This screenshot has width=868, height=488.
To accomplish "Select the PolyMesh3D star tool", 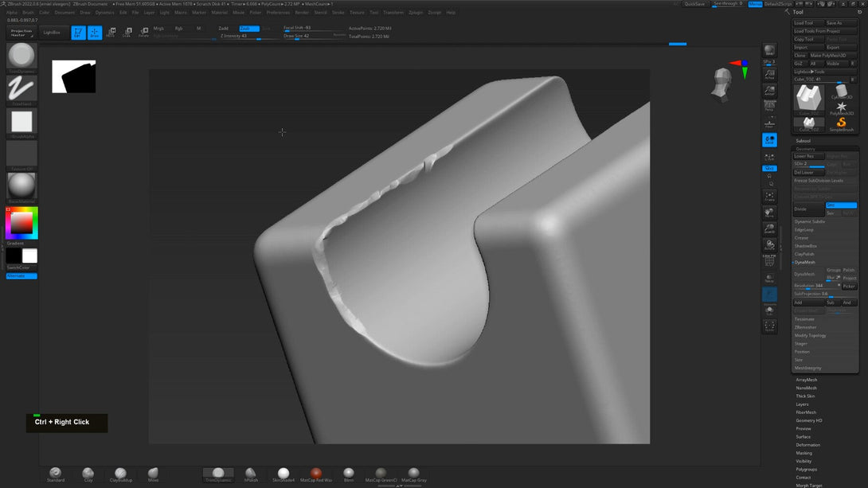I will point(842,108).
